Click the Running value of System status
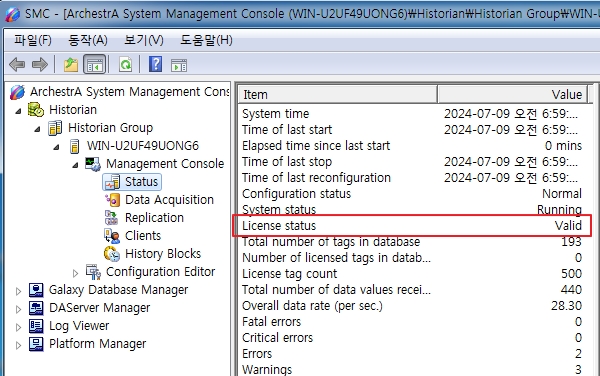Image resolution: width=600 pixels, height=376 pixels. coord(559,210)
